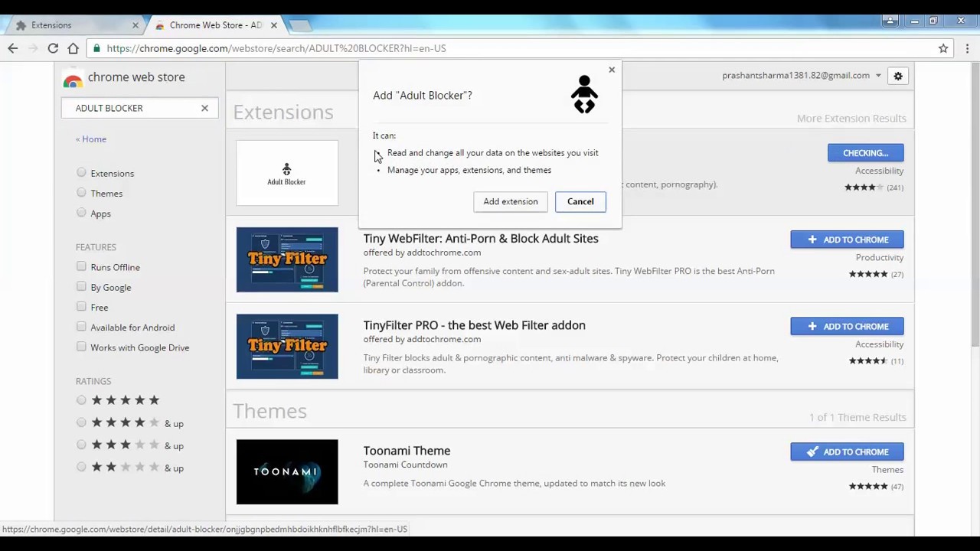This screenshot has width=980, height=551.
Task: Click Productivity category under Tiny WebFilter
Action: click(x=880, y=258)
